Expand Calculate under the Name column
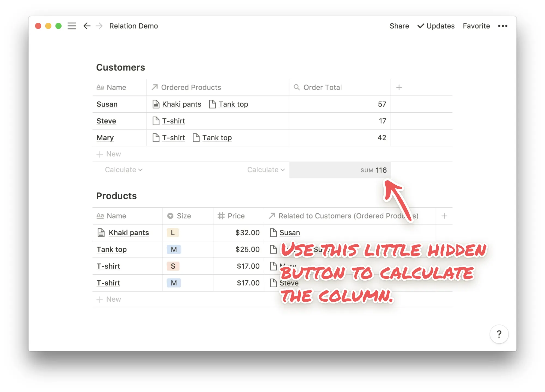The image size is (545, 392). [x=124, y=170]
